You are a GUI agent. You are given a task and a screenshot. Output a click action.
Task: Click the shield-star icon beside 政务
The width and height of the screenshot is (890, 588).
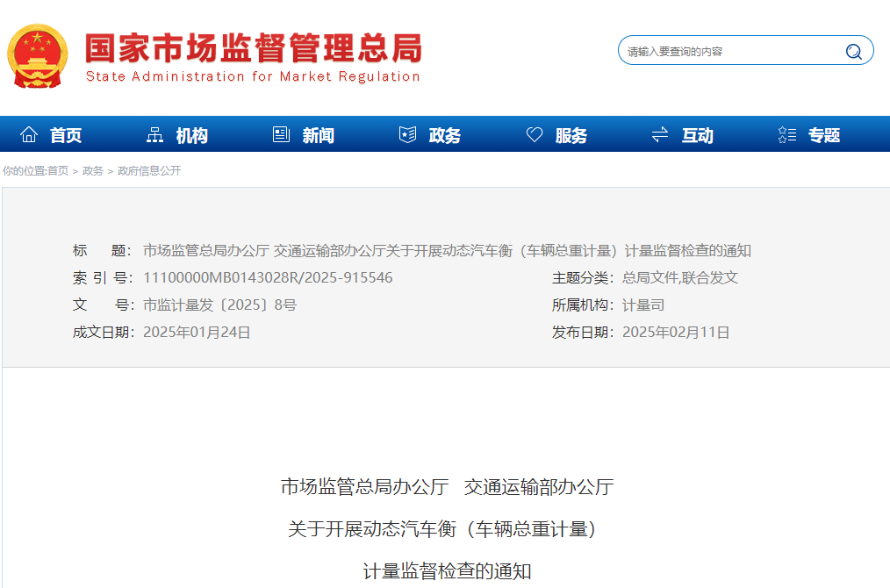pyautogui.click(x=407, y=134)
